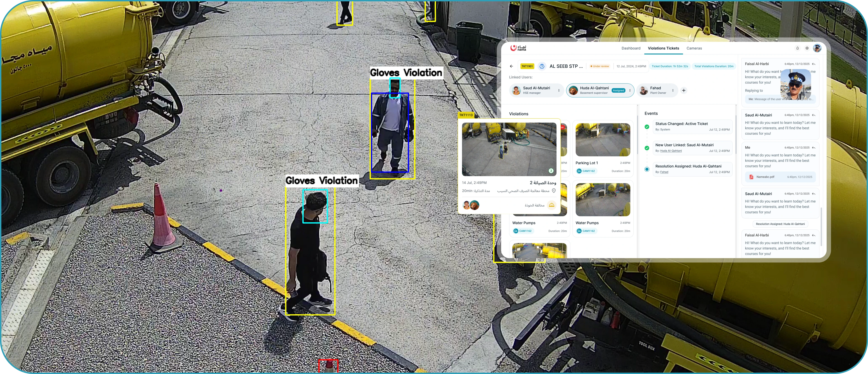This screenshot has width=868, height=374.
Task: Click the PDF file icon next to Nameabc.pdf
Action: pyautogui.click(x=751, y=177)
